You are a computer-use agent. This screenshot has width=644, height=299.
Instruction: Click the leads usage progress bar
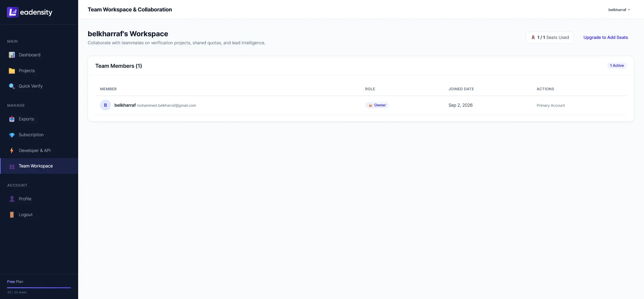tap(39, 288)
